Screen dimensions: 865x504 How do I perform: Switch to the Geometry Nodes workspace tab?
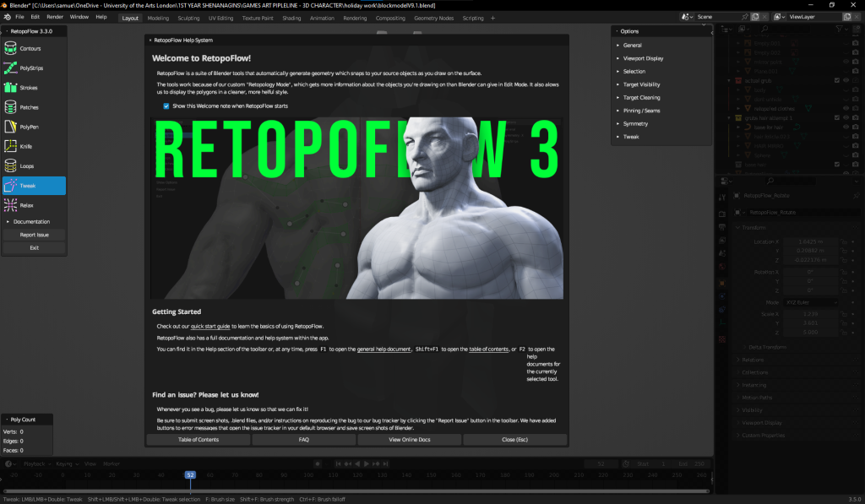433,19
